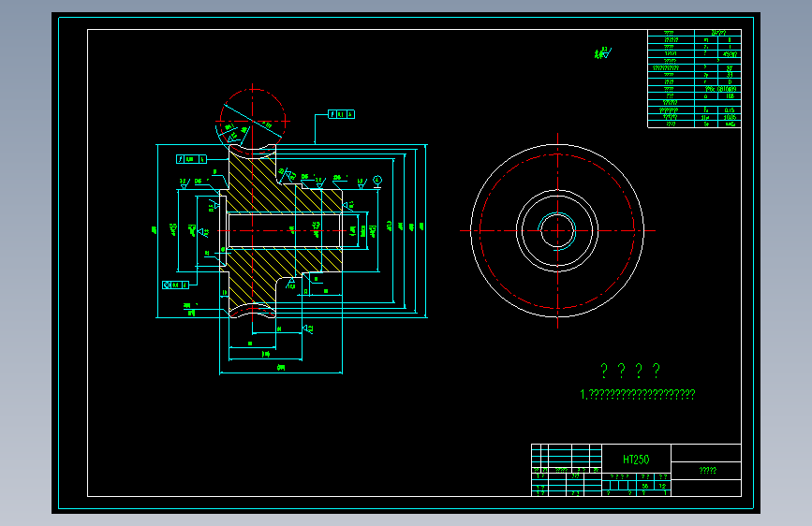This screenshot has width=812, height=526.
Task: Click the yellow hatched upper section area
Action: coord(280,186)
